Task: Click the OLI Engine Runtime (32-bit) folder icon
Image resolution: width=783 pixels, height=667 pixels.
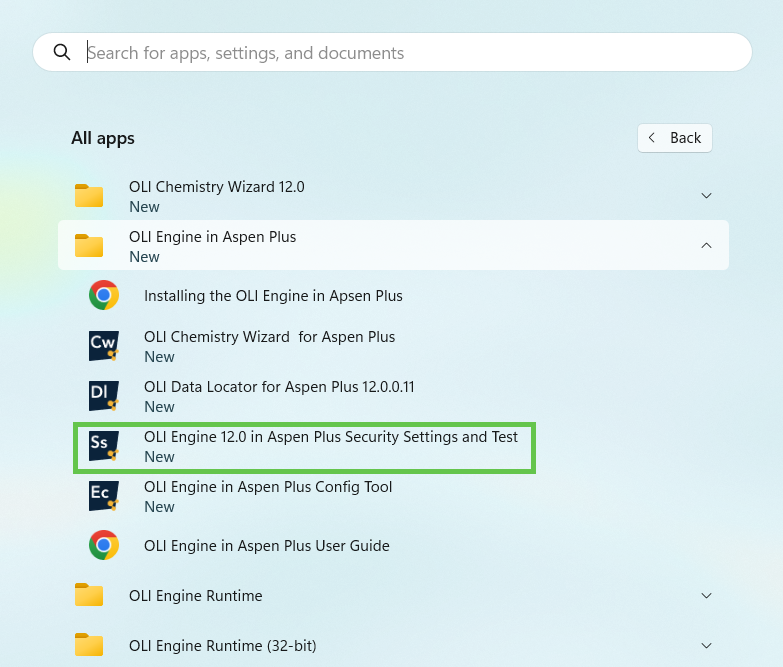Action: [89, 645]
